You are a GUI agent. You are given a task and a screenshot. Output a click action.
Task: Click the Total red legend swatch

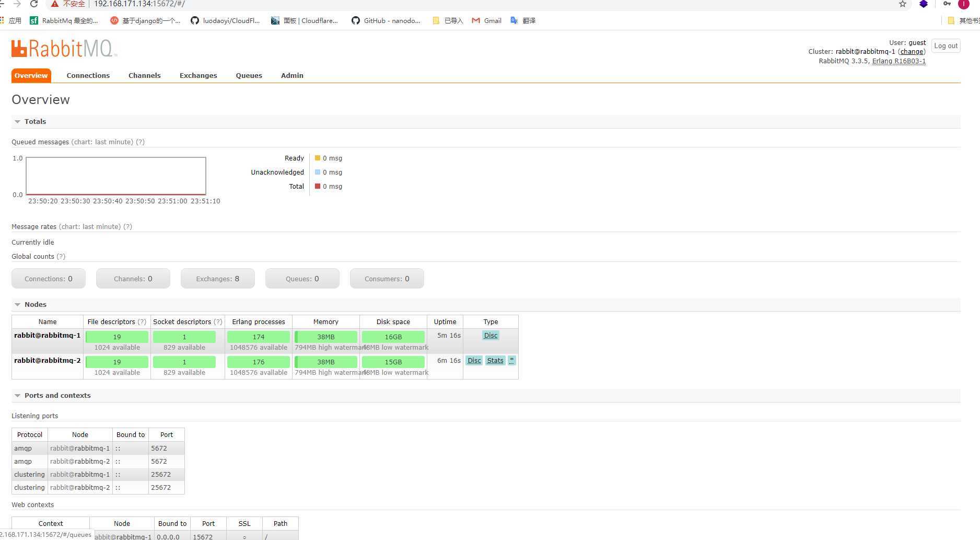point(318,186)
